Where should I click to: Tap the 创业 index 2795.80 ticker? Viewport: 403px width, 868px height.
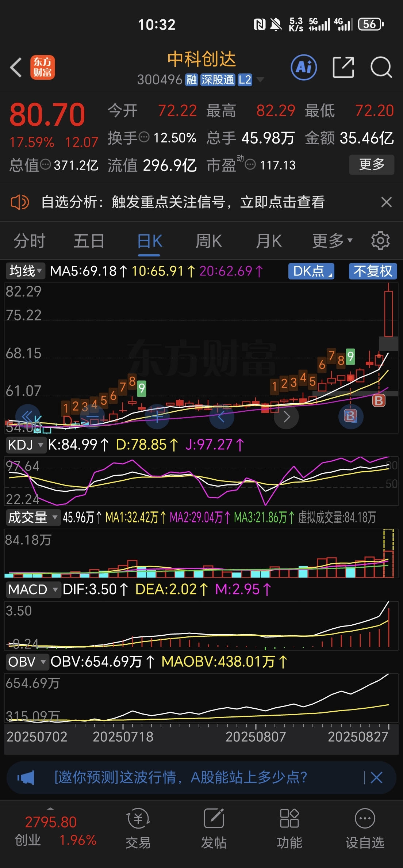tap(55, 831)
